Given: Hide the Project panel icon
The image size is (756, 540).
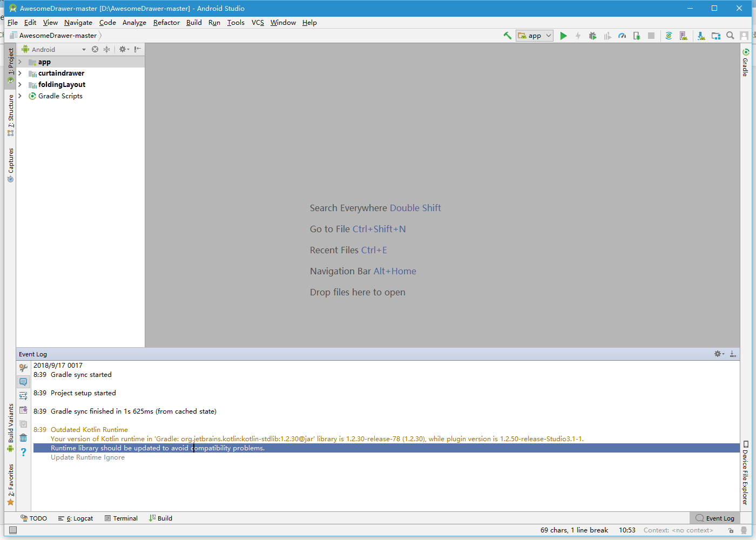Looking at the screenshot, I should pyautogui.click(x=138, y=49).
